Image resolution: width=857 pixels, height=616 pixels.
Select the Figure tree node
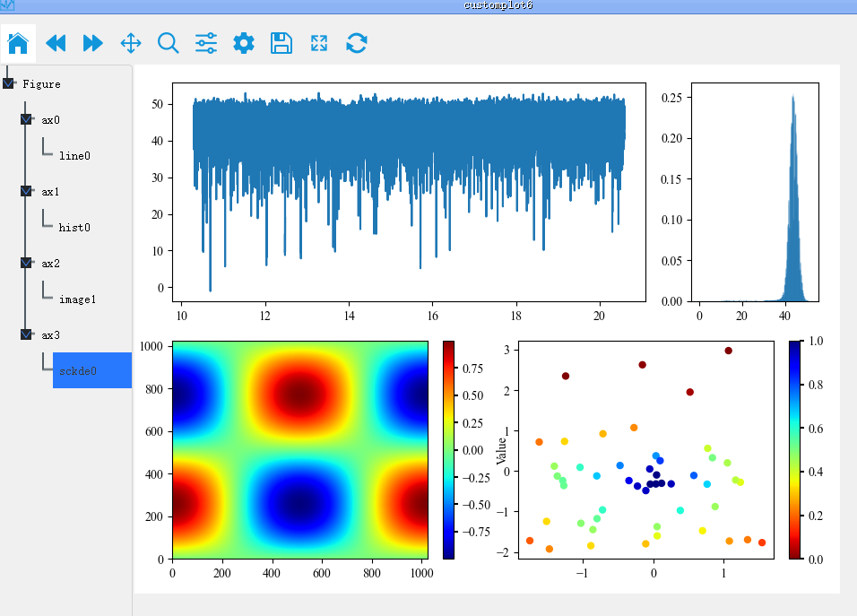[41, 84]
